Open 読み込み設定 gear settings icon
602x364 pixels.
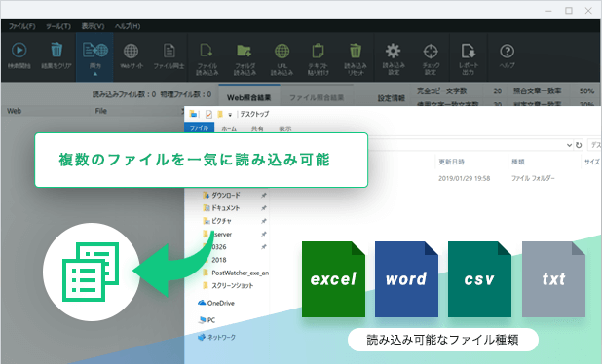(394, 51)
